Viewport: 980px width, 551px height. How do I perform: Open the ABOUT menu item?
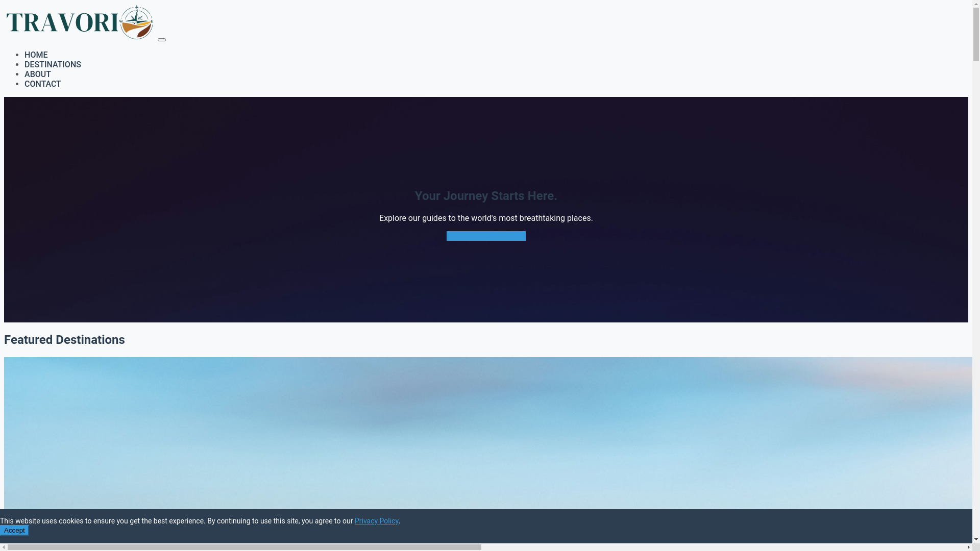pyautogui.click(x=38, y=74)
